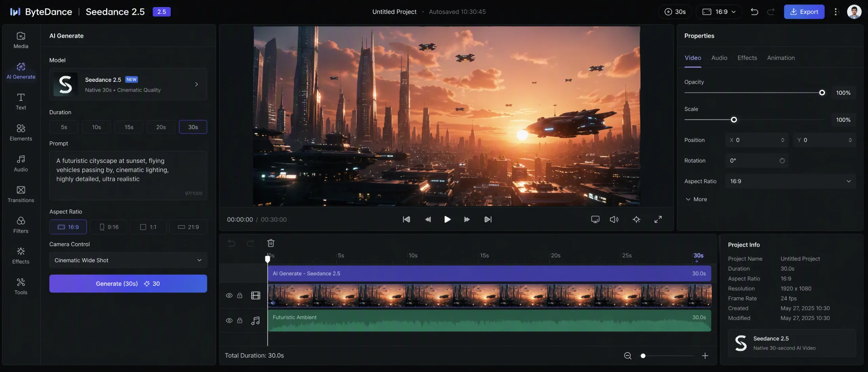This screenshot has width=868, height=372.
Task: Click the redo arrow in top bar
Action: coord(771,12)
